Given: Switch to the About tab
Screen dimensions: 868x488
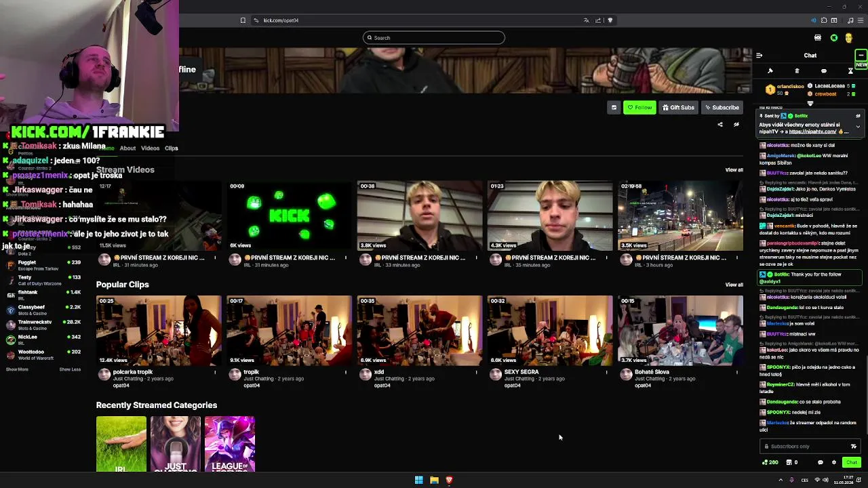Looking at the screenshot, I should [x=127, y=148].
